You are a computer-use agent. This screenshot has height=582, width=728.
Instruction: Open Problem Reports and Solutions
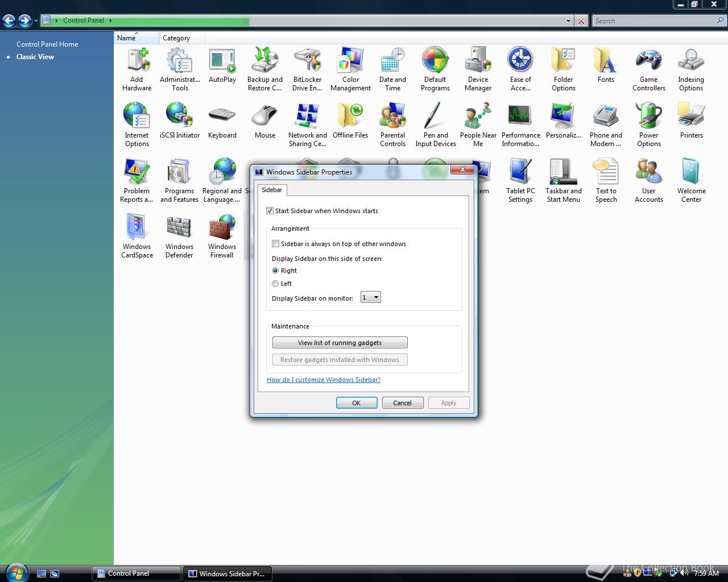click(137, 181)
